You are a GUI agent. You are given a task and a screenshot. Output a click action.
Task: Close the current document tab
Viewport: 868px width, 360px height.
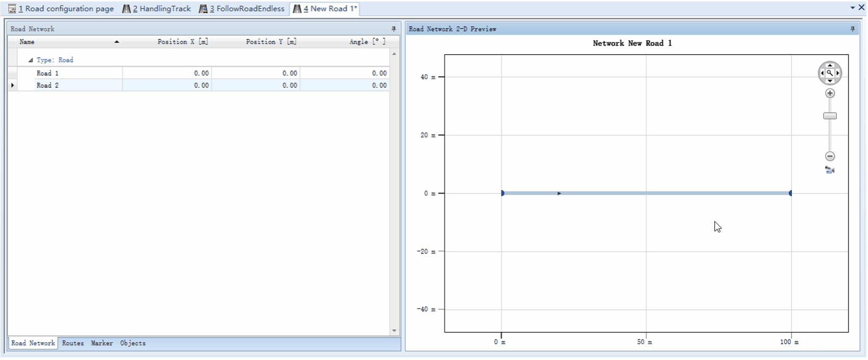[x=861, y=8]
